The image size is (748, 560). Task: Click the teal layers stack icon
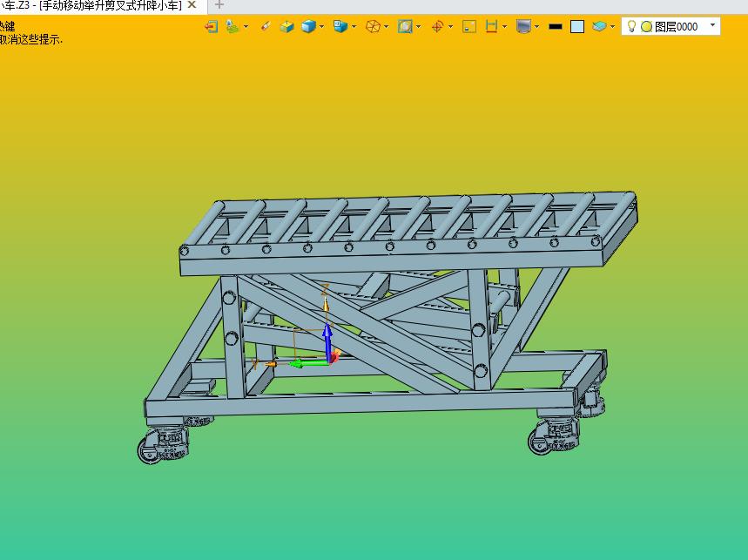click(599, 26)
